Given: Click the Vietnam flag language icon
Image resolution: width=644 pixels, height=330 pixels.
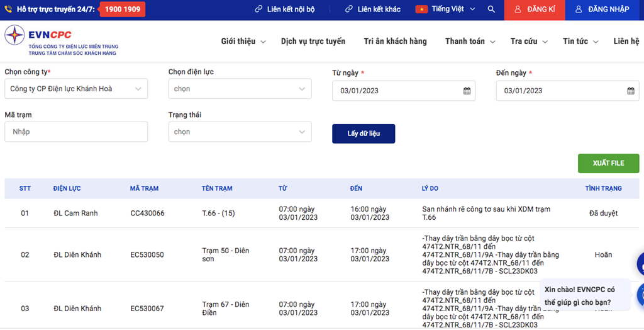Looking at the screenshot, I should click(x=421, y=9).
